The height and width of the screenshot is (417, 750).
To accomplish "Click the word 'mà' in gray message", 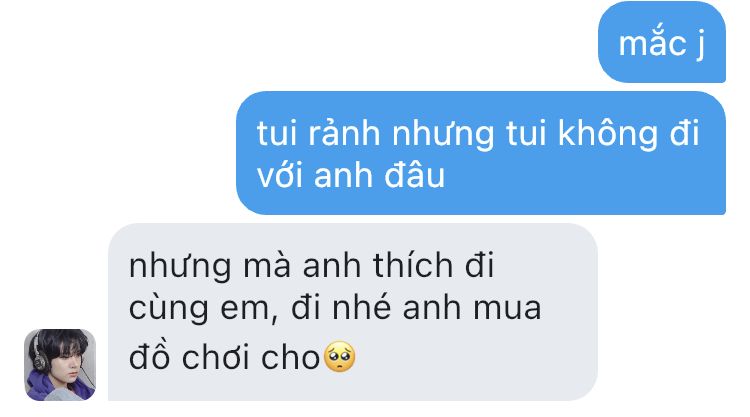I will click(267, 265).
